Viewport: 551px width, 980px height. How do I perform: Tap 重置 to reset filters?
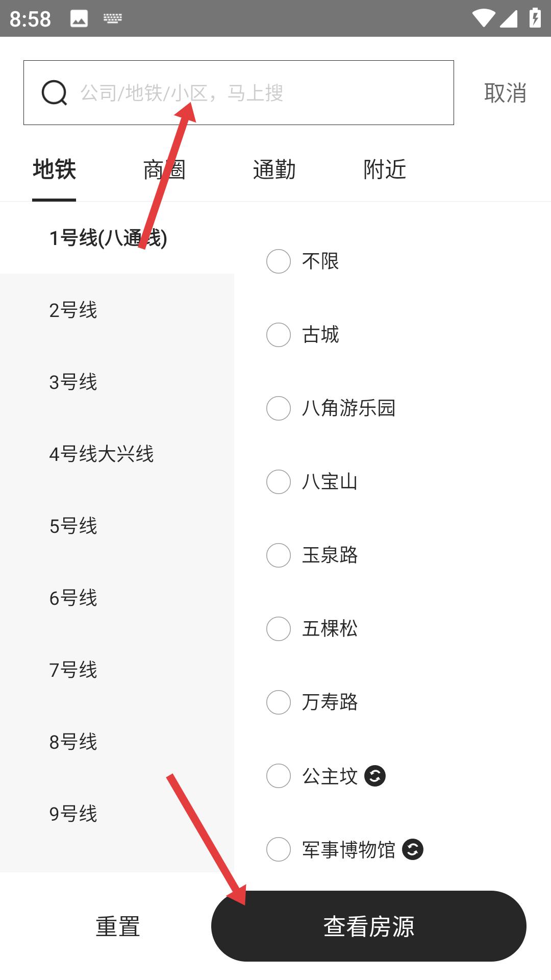117,927
